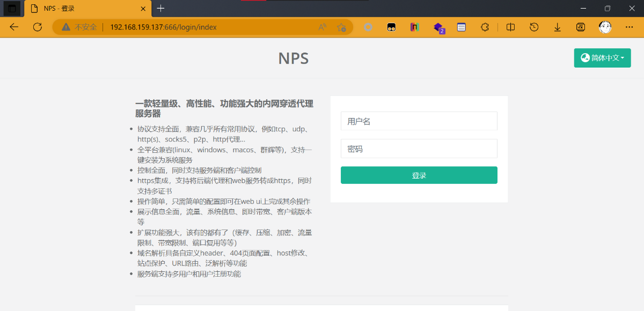Screen dimensions: 644x311
Task: Open the Tampermonkey extension
Action: (x=392, y=27)
